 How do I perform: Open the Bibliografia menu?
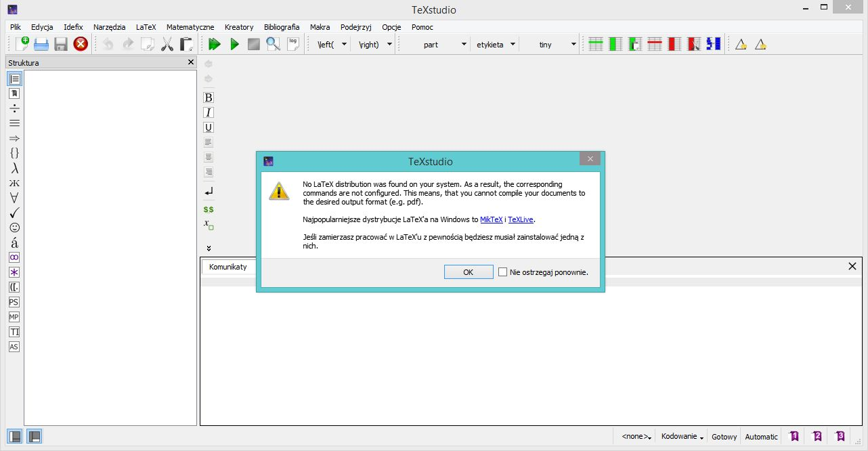coord(282,27)
